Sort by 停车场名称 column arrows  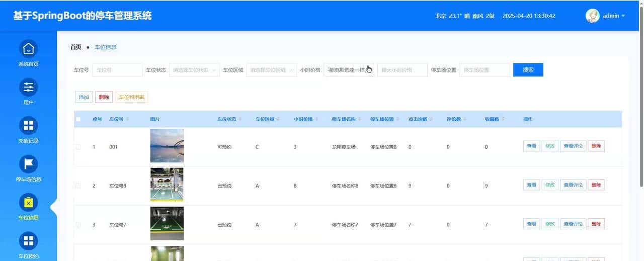pos(360,119)
